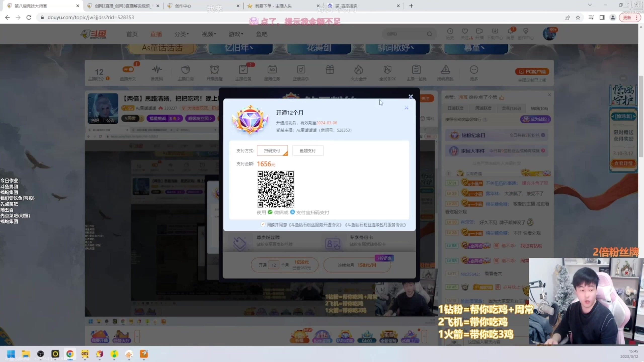Image resolution: width=644 pixels, height=362 pixels.
Task: Open the 福星挑战 badge
Action: coord(165,118)
